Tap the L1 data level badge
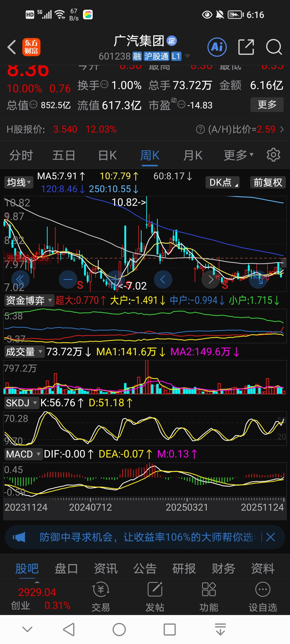This screenshot has width=290, height=644. pos(176,56)
